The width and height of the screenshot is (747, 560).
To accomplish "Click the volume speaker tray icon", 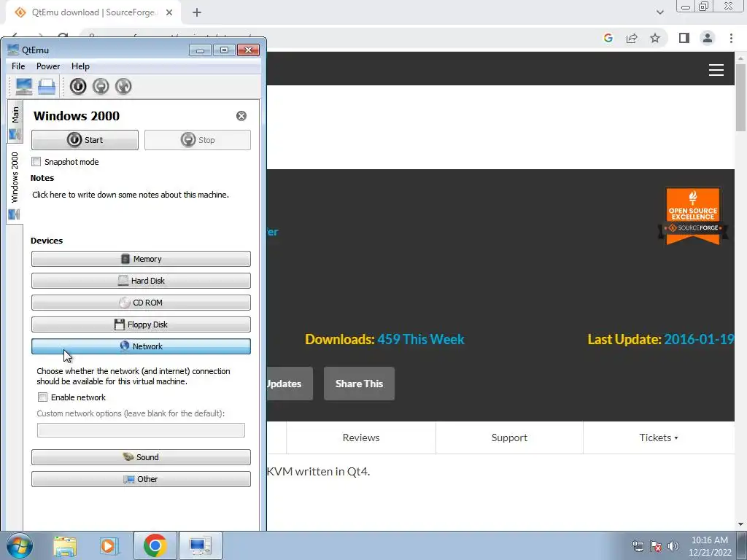I will 673,547.
